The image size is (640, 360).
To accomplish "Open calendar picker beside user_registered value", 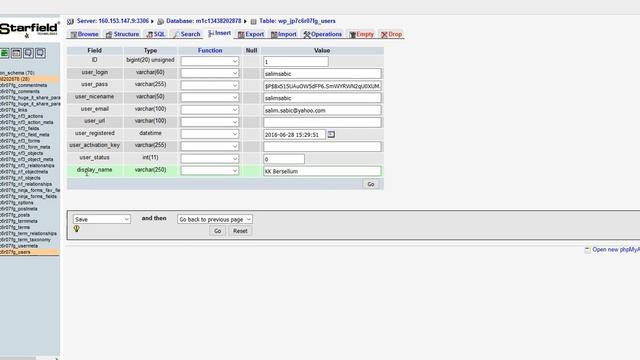I will 331,134.
